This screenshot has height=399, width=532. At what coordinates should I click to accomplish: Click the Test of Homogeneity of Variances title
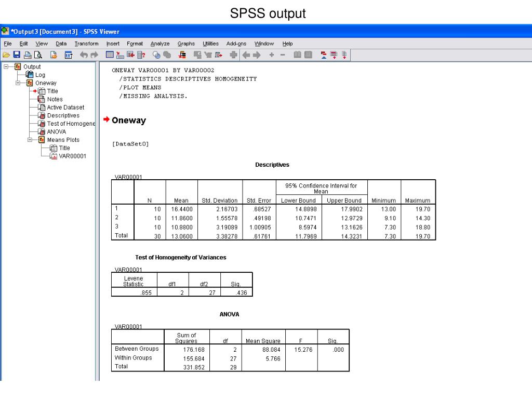coord(180,258)
